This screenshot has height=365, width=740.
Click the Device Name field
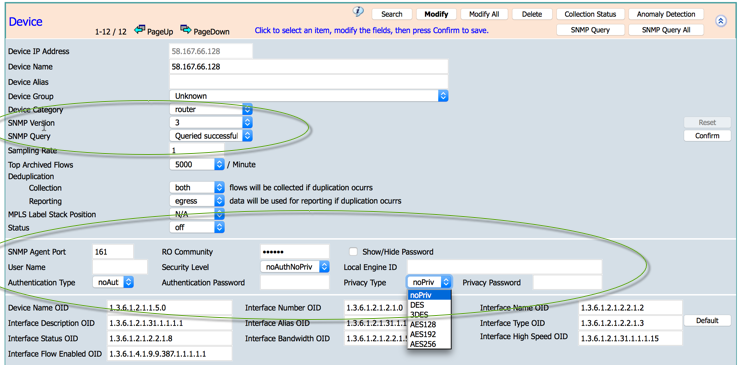coord(309,67)
